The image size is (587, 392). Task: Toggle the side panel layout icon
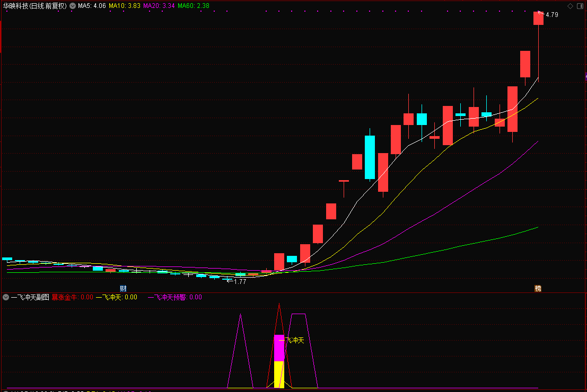click(580, 6)
